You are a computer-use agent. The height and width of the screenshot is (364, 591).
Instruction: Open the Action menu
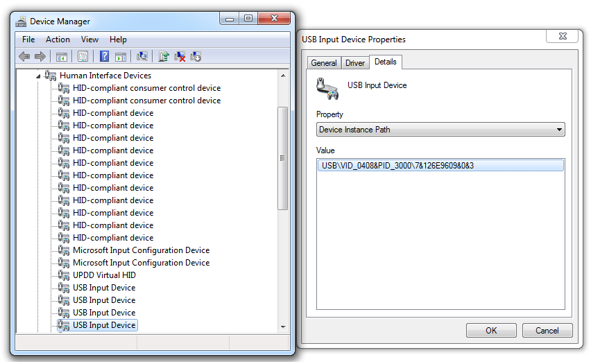pyautogui.click(x=58, y=40)
